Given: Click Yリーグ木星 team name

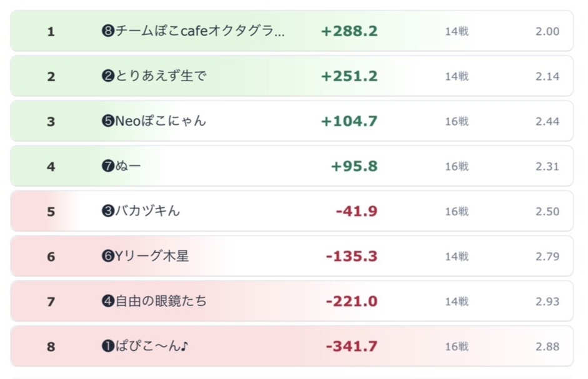Looking at the screenshot, I should (152, 256).
